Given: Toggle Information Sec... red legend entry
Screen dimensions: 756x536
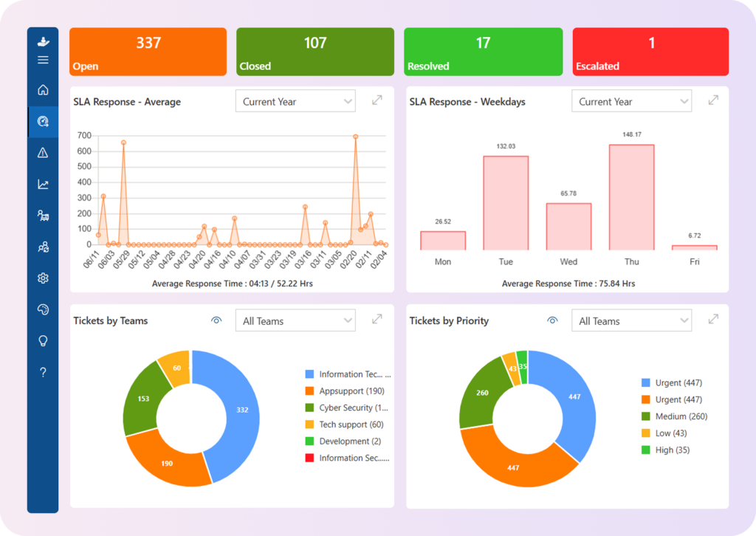Looking at the screenshot, I should point(347,458).
